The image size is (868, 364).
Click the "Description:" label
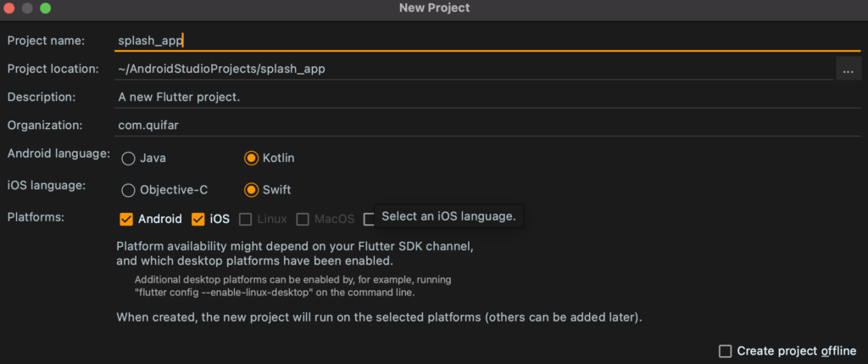click(41, 97)
